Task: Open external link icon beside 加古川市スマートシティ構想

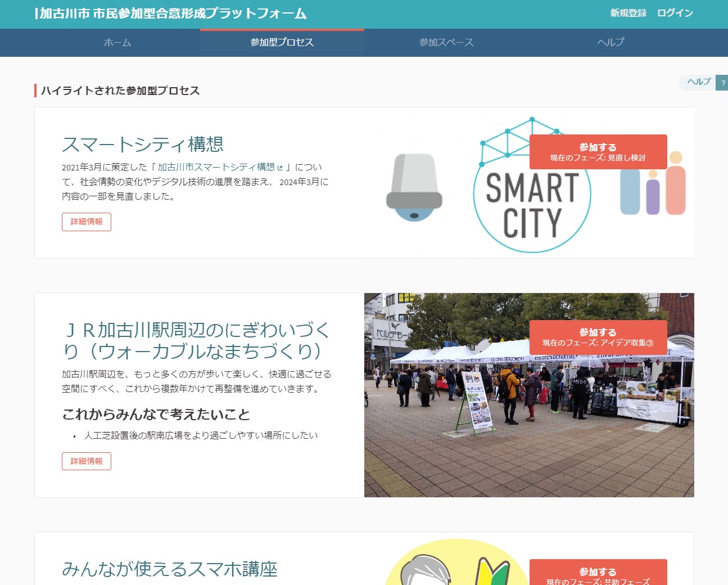Action: [279, 168]
